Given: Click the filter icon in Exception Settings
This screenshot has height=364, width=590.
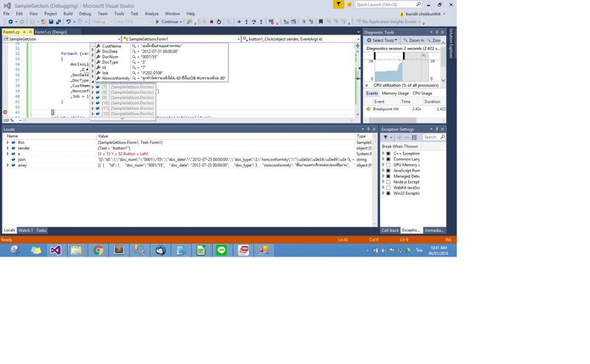Looking at the screenshot, I should coord(385,137).
